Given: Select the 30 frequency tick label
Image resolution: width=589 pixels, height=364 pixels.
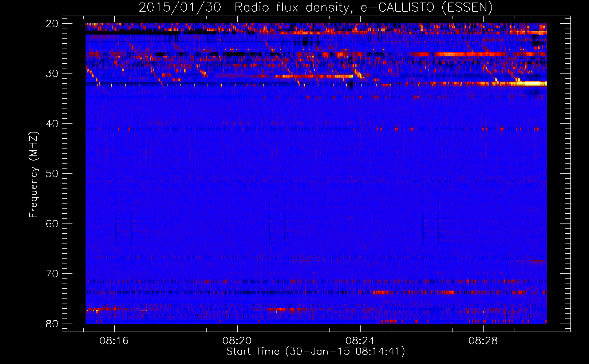Looking at the screenshot, I should pyautogui.click(x=52, y=74).
